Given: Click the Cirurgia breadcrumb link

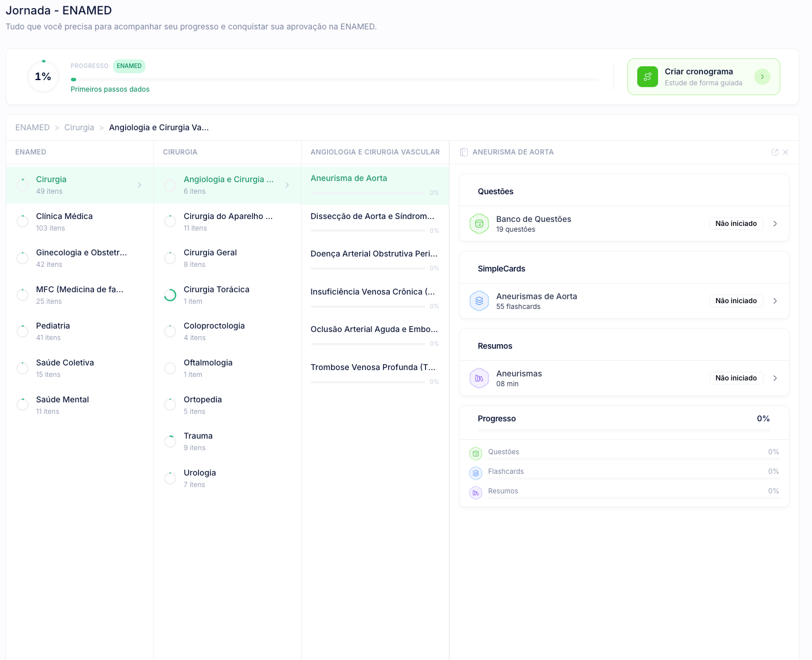Looking at the screenshot, I should pyautogui.click(x=79, y=127).
